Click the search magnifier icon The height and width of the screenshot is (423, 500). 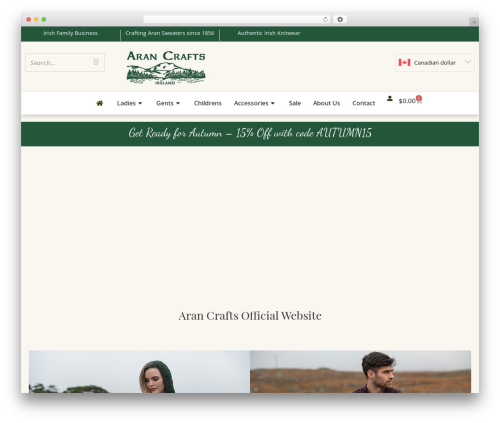tap(96, 62)
